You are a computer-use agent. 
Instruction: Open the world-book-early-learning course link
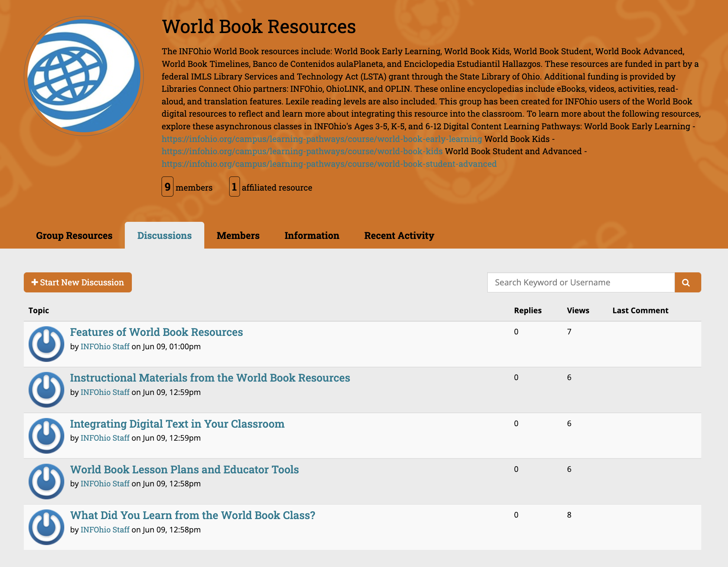[x=322, y=139]
